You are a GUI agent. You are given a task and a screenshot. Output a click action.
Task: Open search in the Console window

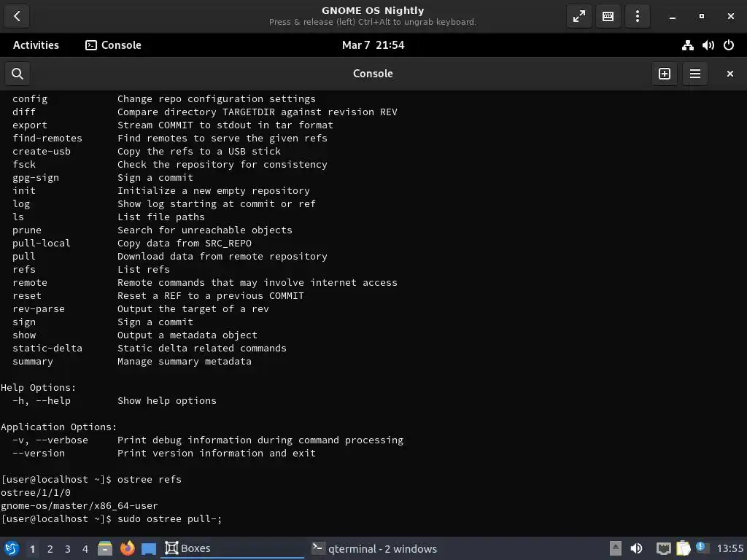click(18, 74)
